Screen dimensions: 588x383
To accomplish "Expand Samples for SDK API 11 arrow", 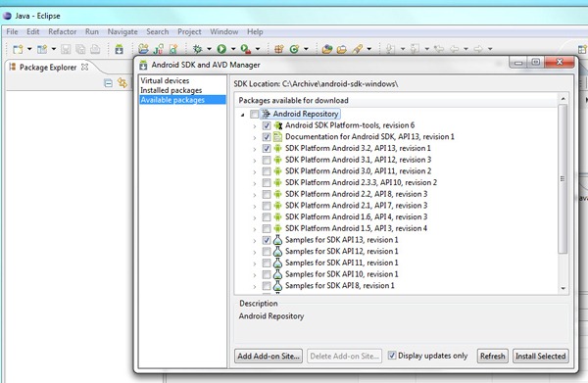I will (255, 263).
